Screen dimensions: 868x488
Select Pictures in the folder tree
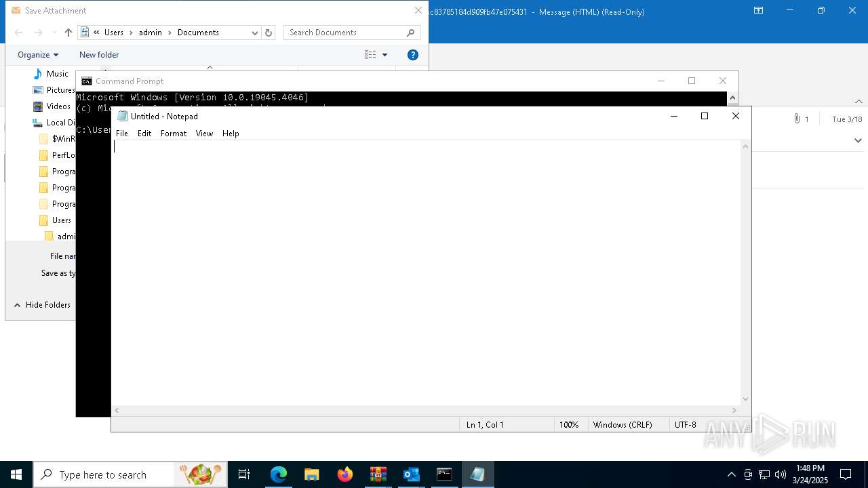(54, 90)
